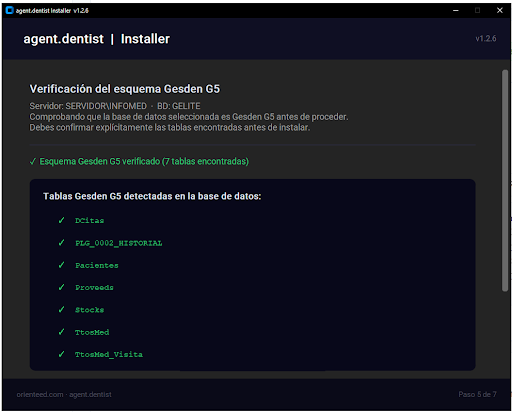
Task: Click the 'Esquema Gesden G5 verificado' status message
Action: coord(144,161)
